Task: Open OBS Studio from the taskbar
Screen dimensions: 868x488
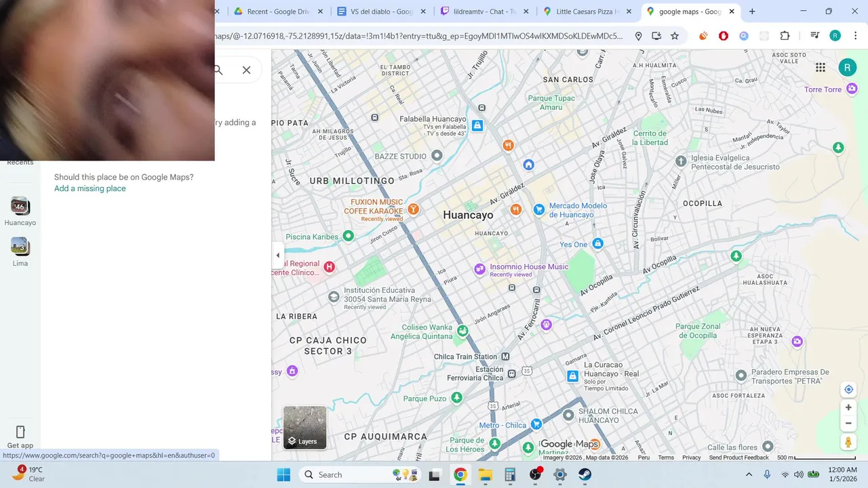Action: coord(536,474)
